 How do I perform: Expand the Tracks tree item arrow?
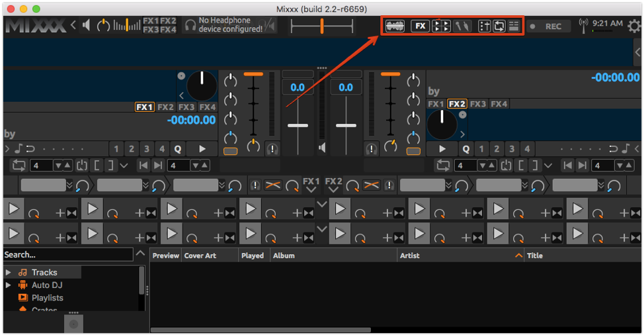[x=8, y=273]
